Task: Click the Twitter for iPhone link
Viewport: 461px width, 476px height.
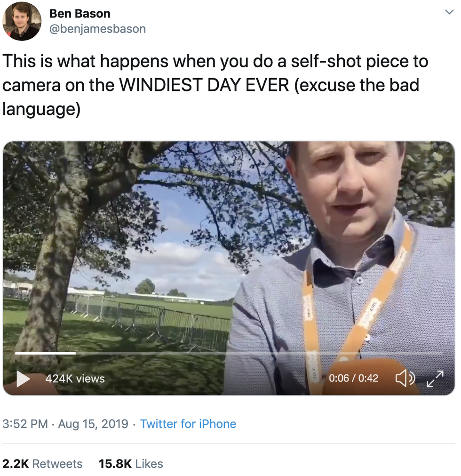Action: click(x=188, y=424)
